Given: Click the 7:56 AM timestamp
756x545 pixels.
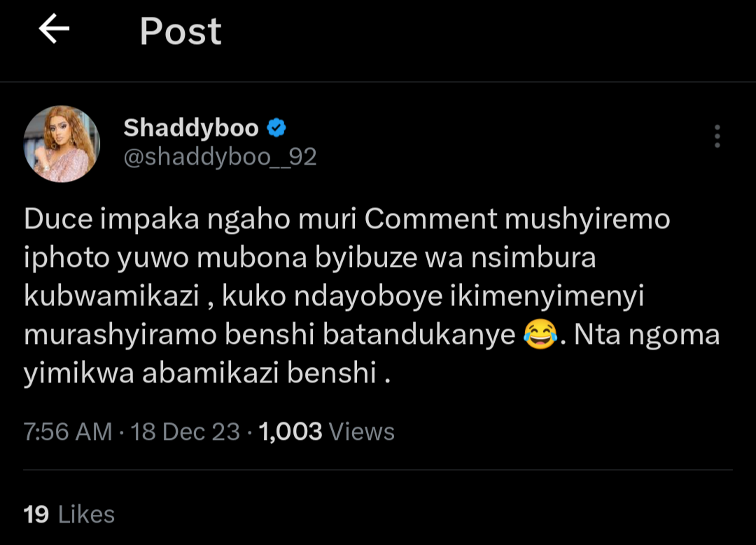Looking at the screenshot, I should [68, 432].
